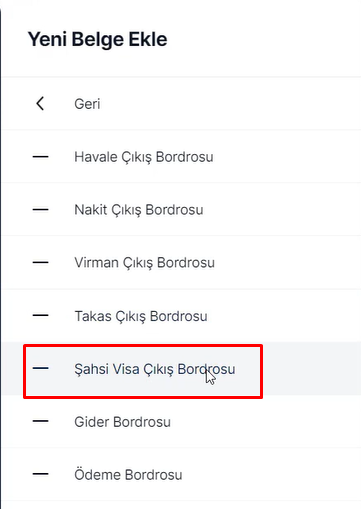This screenshot has height=509, width=361.
Task: Pick the Takas Çıkış Bordrosu label
Action: [x=141, y=316]
